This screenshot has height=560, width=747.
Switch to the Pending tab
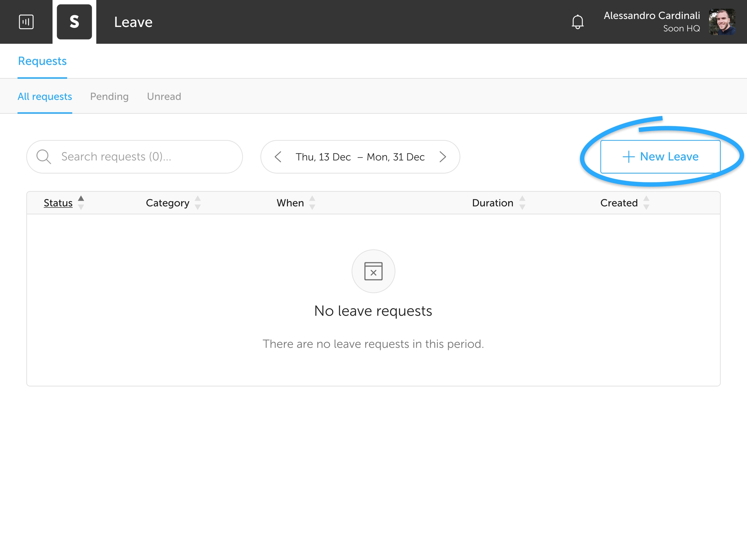coord(109,97)
